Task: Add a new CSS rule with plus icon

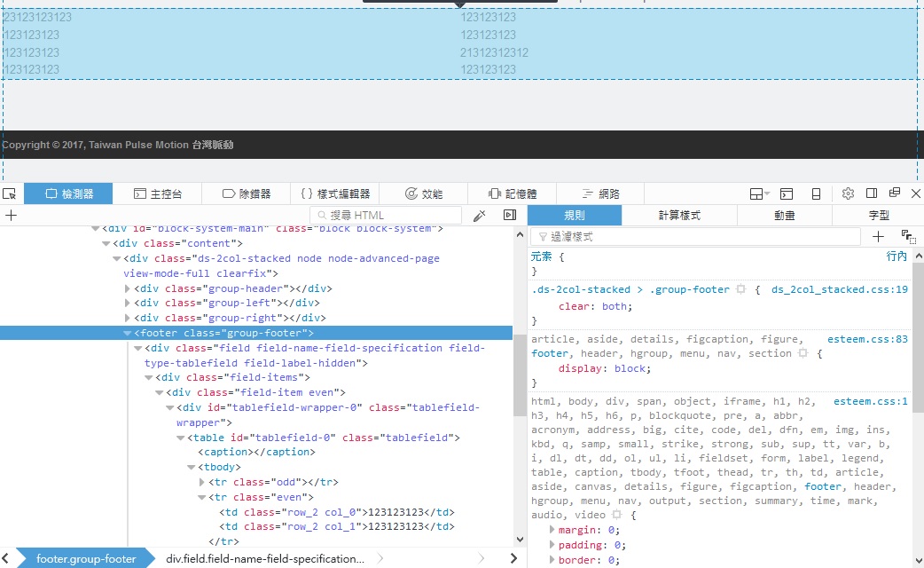Action: [x=878, y=236]
